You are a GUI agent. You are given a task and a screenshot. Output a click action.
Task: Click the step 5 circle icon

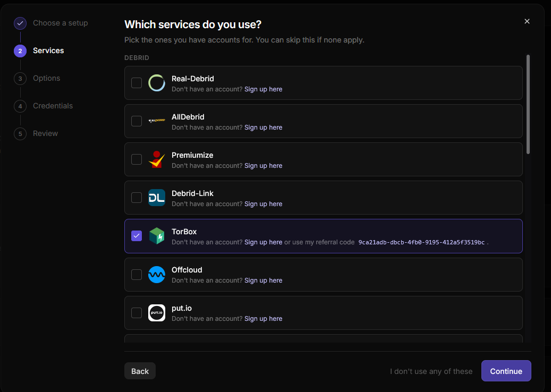(x=20, y=134)
